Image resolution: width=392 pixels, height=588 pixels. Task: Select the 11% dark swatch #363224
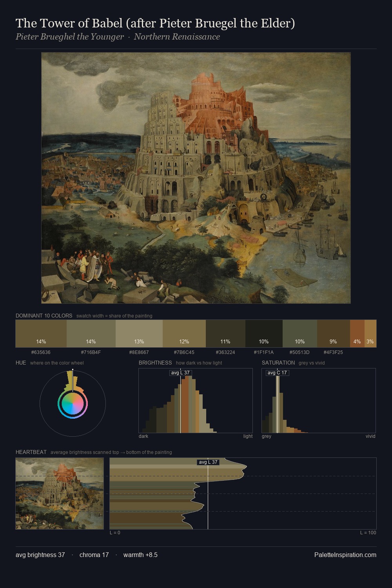click(225, 334)
